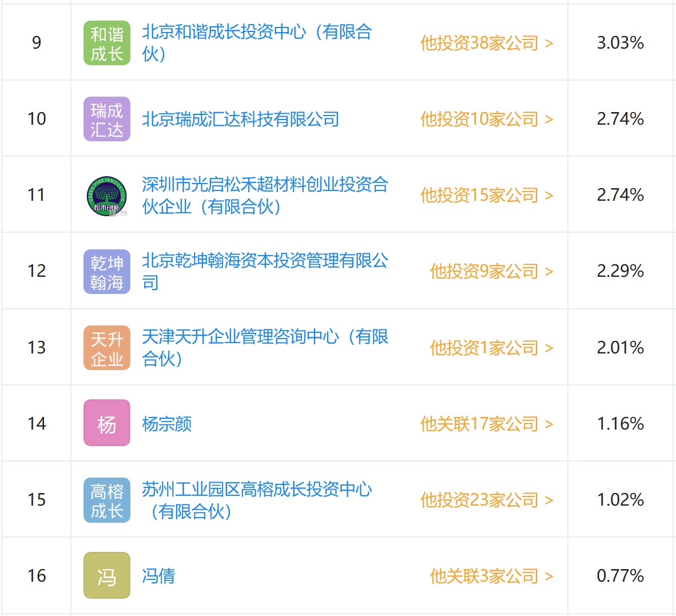The height and width of the screenshot is (616, 676).
Task: Expand 他投资23家公司 list
Action: 486,500
